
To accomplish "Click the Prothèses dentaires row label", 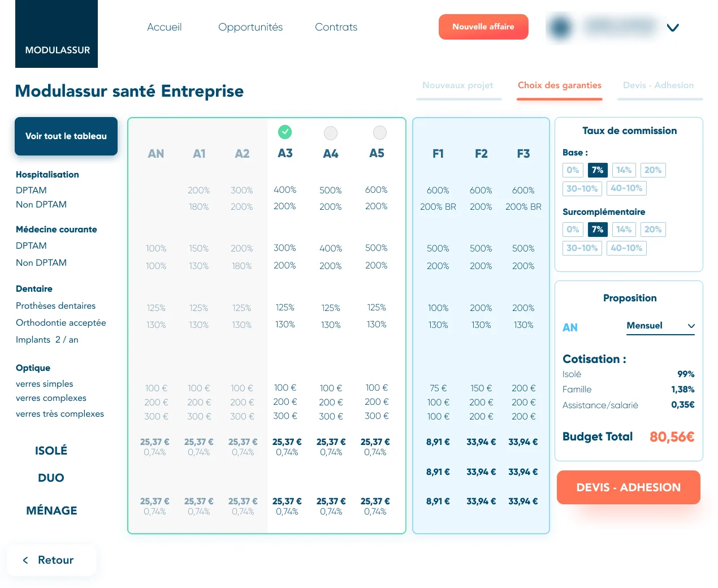I will coord(55,306).
